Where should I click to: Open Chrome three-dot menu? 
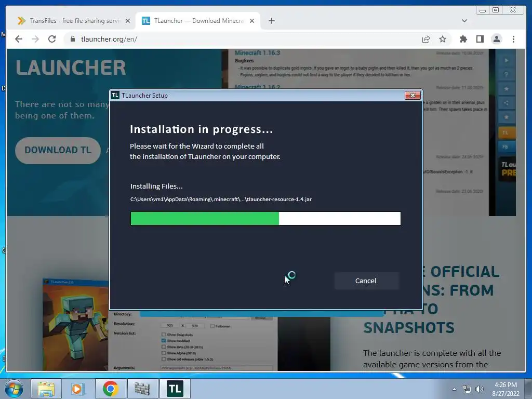[x=513, y=39]
